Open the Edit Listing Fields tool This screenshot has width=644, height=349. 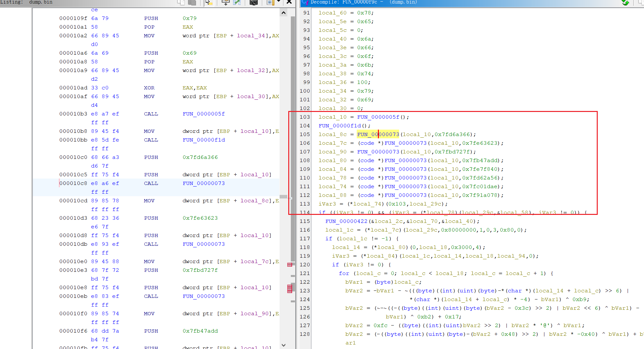pos(226,2)
